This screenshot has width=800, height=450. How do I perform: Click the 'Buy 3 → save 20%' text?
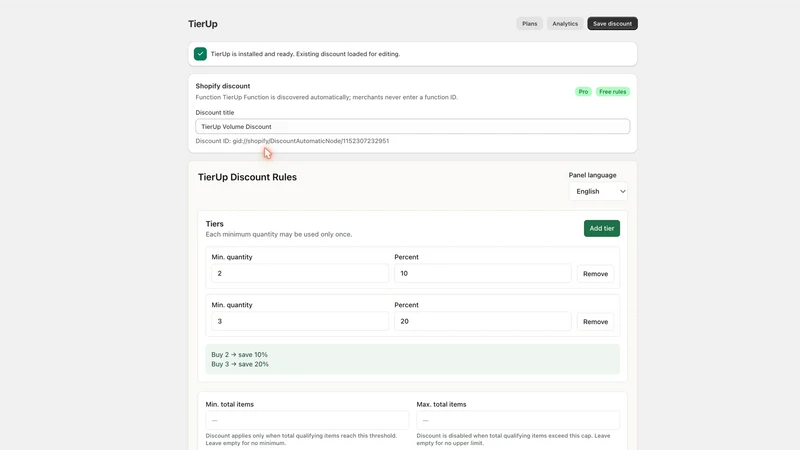point(240,364)
